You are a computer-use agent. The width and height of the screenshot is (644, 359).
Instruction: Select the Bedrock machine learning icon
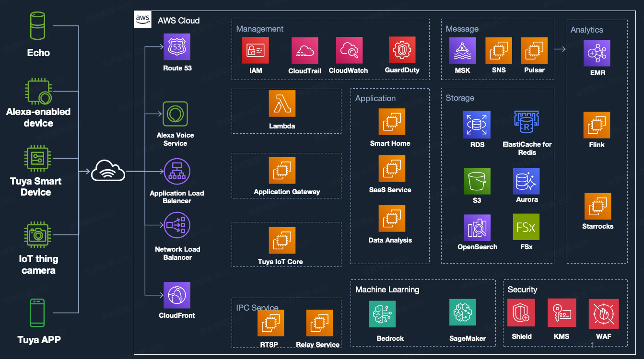tap(382, 314)
